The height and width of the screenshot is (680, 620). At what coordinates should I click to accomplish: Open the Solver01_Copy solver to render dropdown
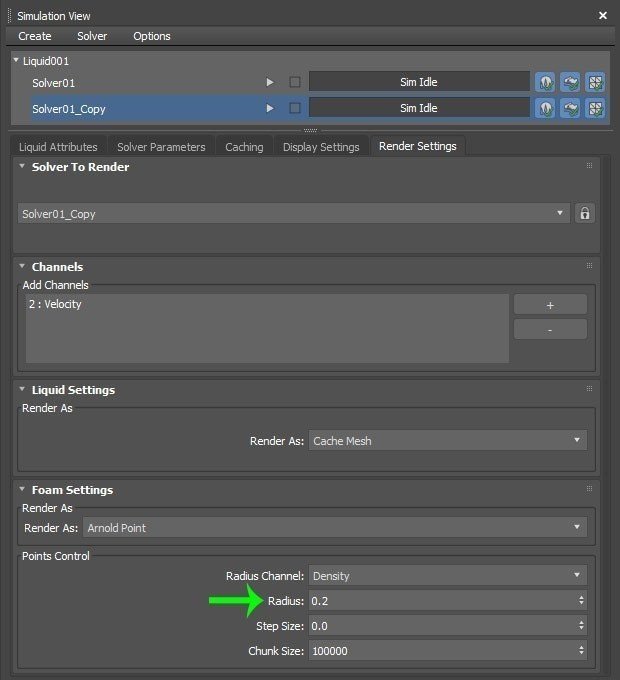pyautogui.click(x=294, y=213)
